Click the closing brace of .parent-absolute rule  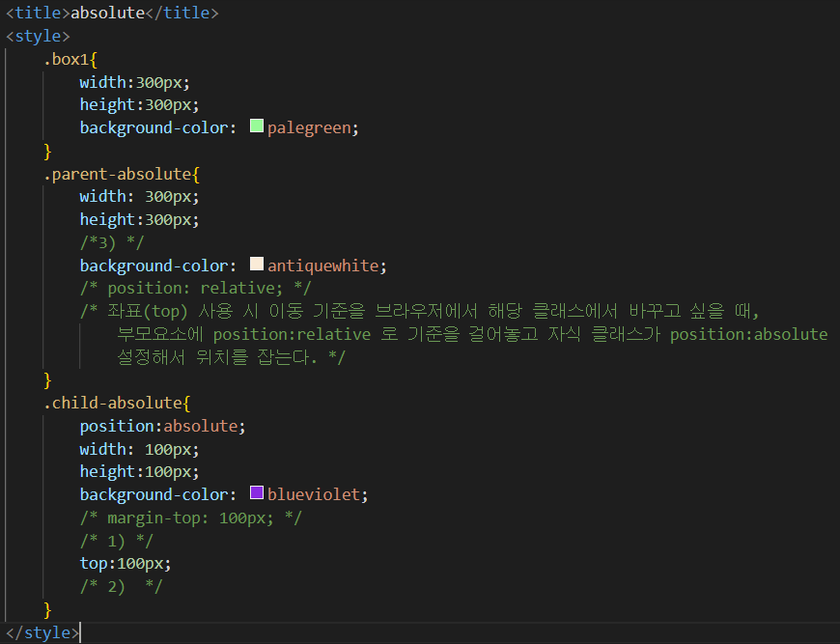(47, 380)
